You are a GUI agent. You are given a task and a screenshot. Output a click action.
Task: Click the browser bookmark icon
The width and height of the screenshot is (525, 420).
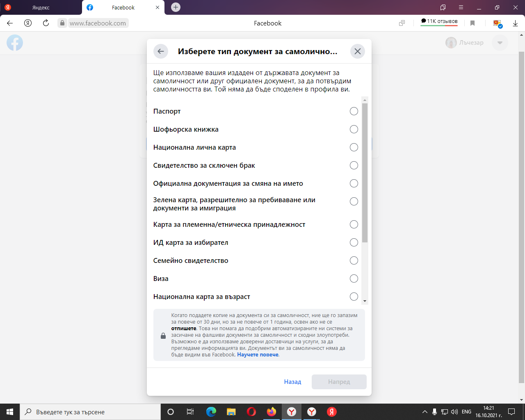click(x=472, y=23)
